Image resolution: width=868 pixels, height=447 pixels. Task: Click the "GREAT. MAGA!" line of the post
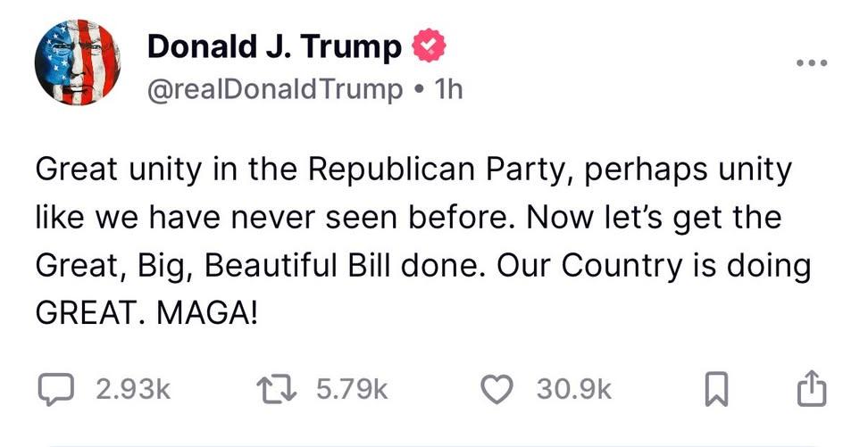click(x=146, y=314)
